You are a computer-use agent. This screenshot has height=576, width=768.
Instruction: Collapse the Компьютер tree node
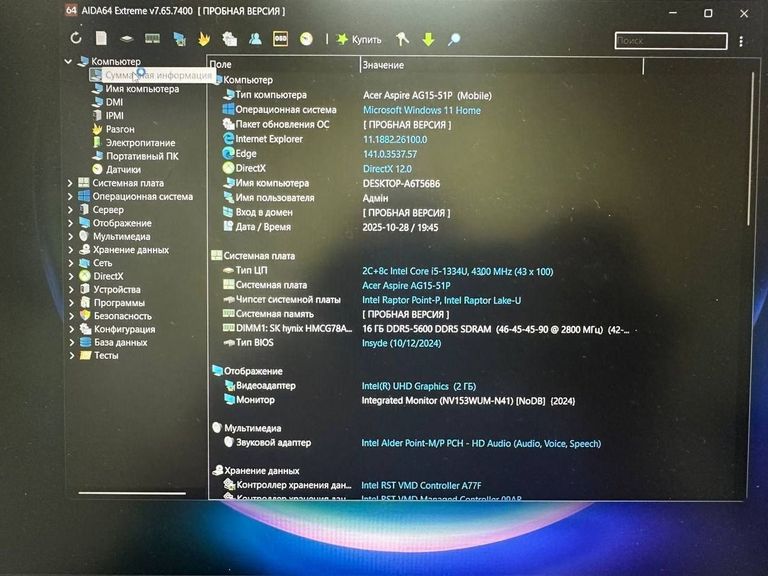click(x=69, y=62)
